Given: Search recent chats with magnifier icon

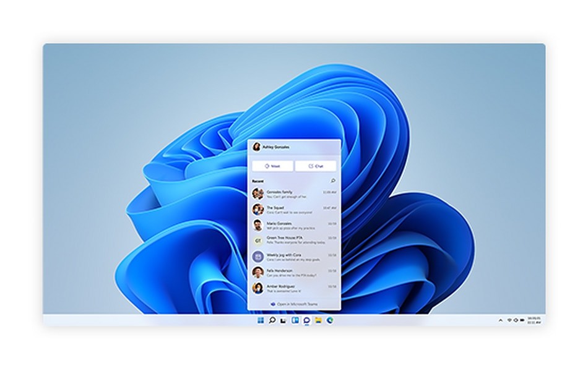Looking at the screenshot, I should pyautogui.click(x=333, y=181).
